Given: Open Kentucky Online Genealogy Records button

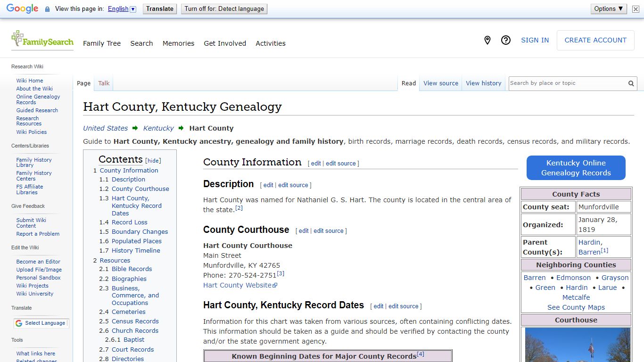Looking at the screenshot, I should (x=576, y=168).
